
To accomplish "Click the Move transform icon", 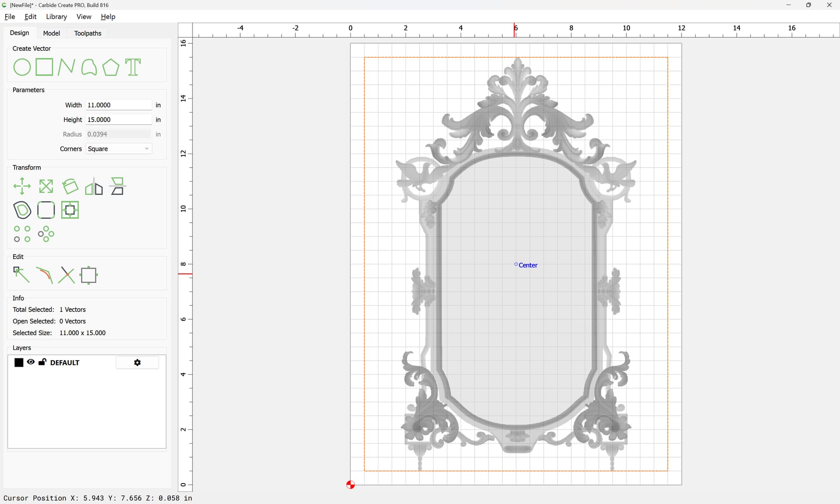I will [22, 186].
